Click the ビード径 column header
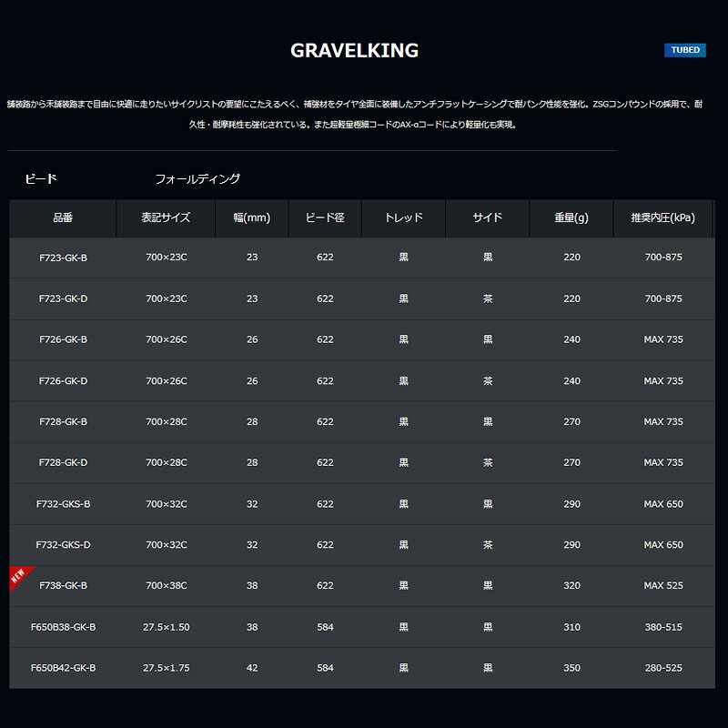The image size is (728, 728). point(325,218)
